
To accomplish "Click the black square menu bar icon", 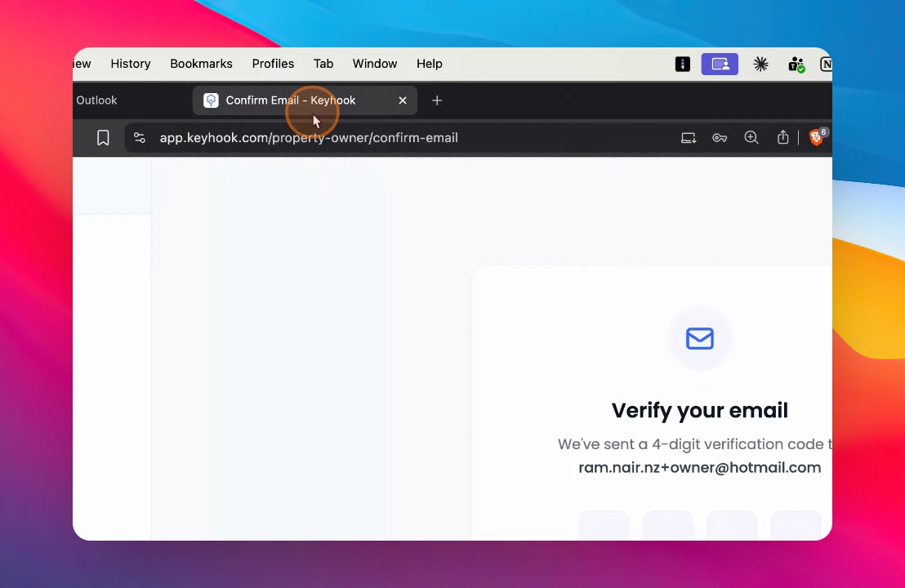I will (682, 64).
